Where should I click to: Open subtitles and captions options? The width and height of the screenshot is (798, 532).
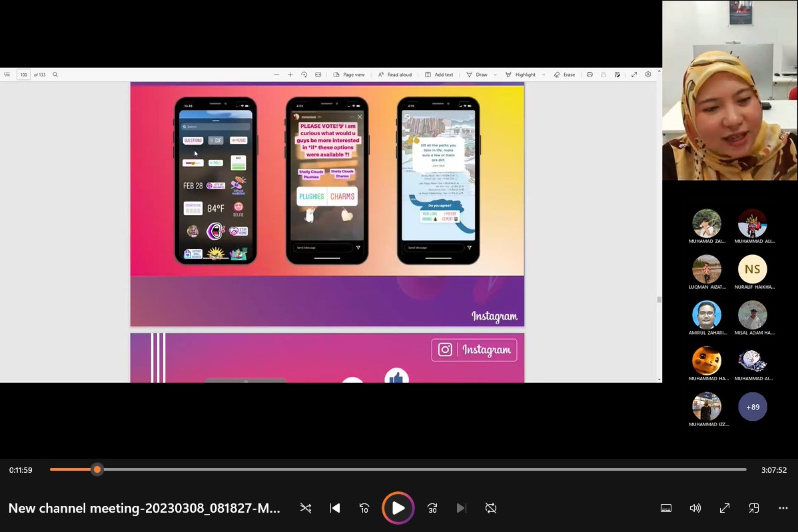[665, 508]
